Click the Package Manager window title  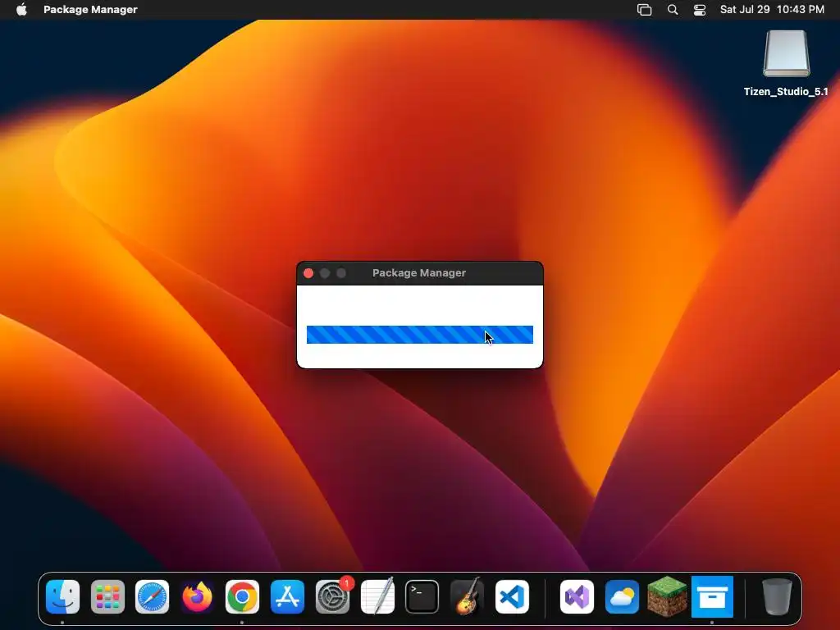pos(419,273)
